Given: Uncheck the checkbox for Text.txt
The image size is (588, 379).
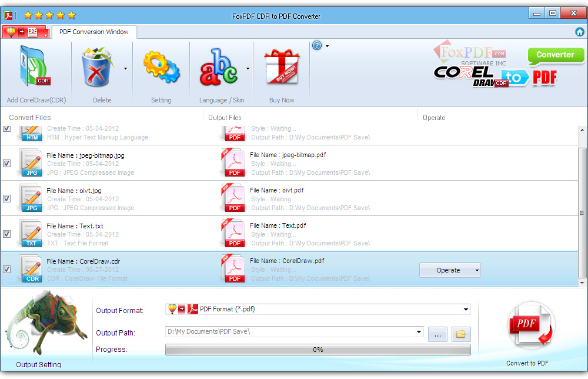Looking at the screenshot, I should [x=6, y=234].
